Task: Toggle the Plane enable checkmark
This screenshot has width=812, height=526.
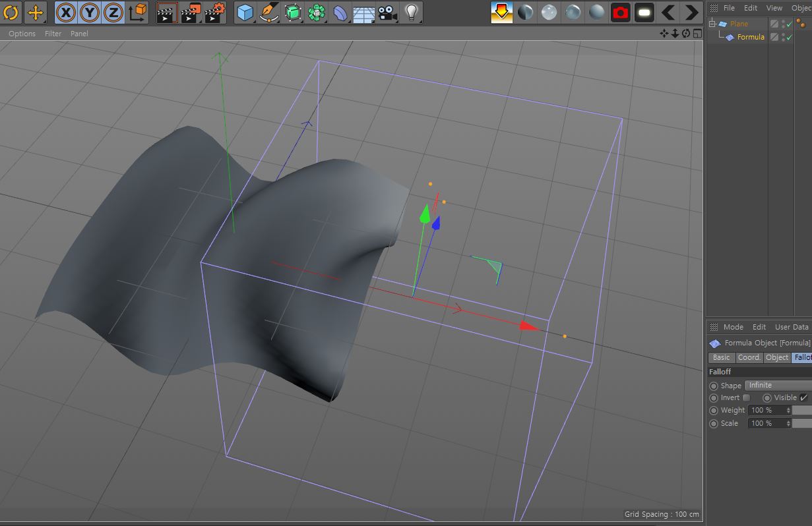Action: pyautogui.click(x=790, y=24)
